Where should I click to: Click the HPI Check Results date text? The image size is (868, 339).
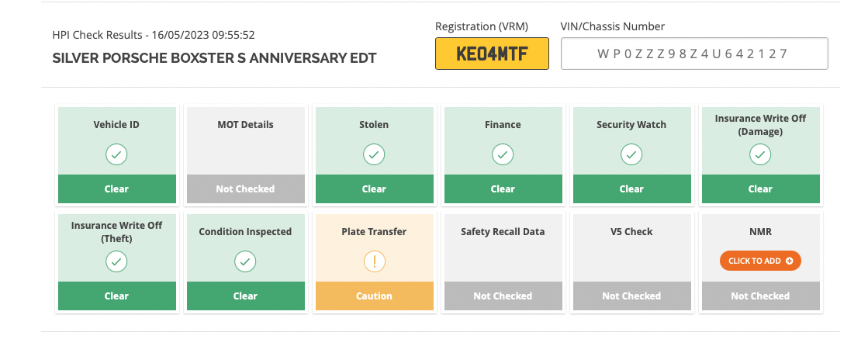(x=154, y=35)
